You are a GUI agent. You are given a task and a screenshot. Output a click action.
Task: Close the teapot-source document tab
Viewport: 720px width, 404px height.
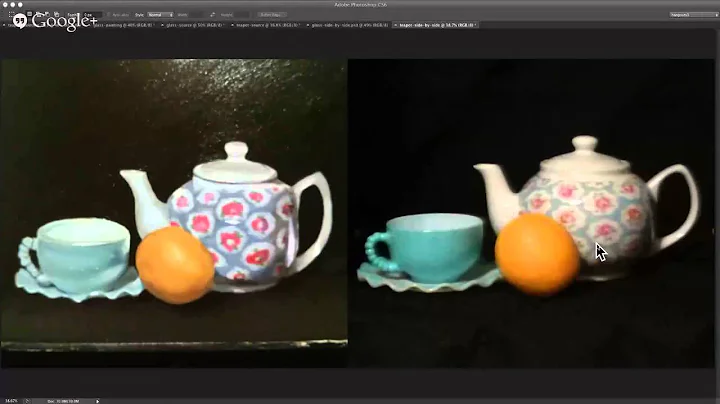232,25
